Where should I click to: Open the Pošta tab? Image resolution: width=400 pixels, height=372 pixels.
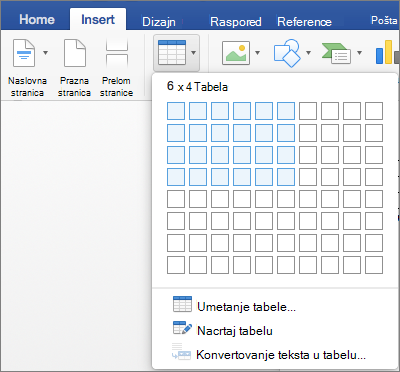pyautogui.click(x=385, y=20)
